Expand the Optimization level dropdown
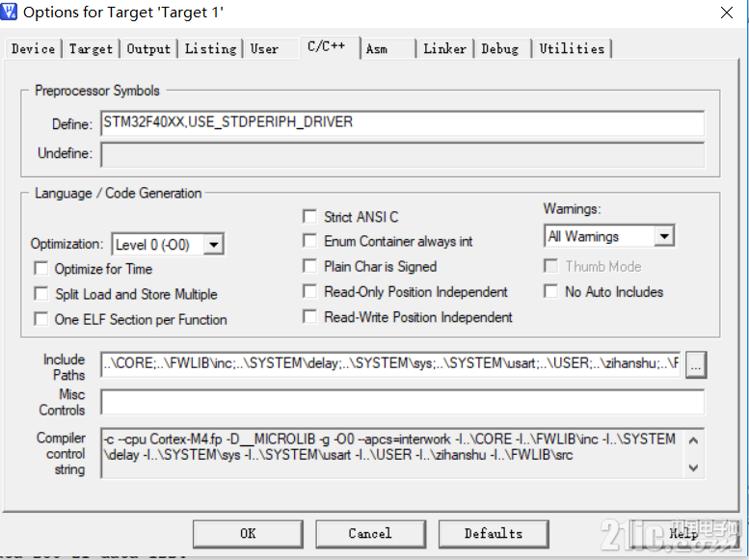 (214, 245)
